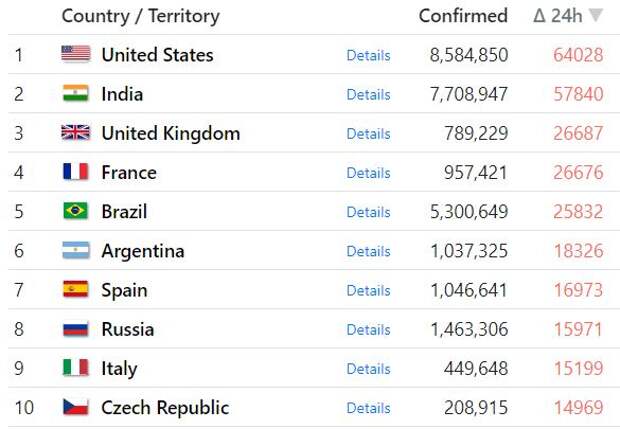Click the Argentina flag icon
Viewport: 620px width, 429px height.
(x=76, y=250)
